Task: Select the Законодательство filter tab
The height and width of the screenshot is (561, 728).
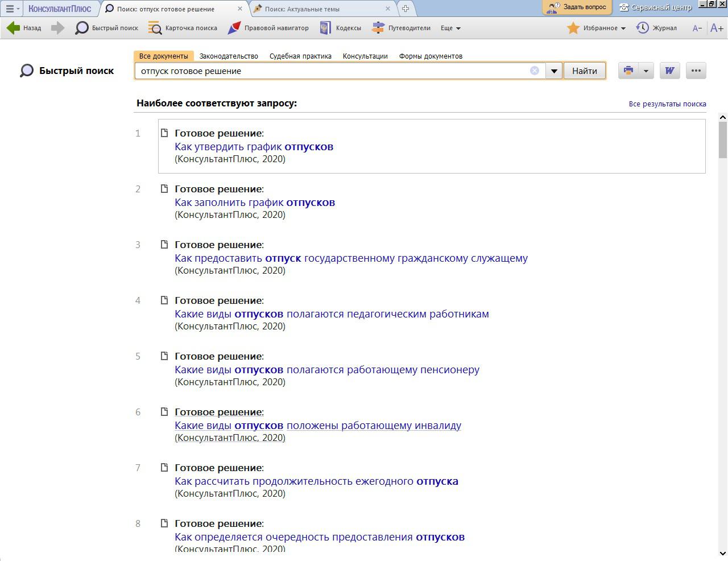Action: click(x=229, y=56)
